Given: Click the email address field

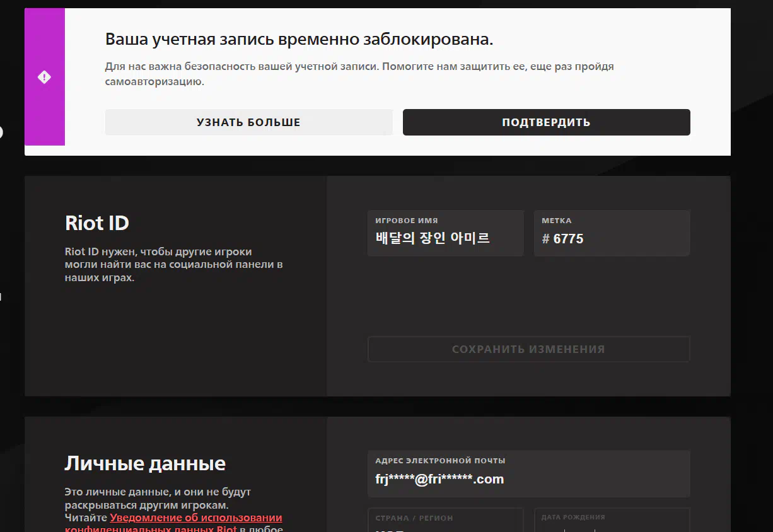Looking at the screenshot, I should (x=528, y=473).
